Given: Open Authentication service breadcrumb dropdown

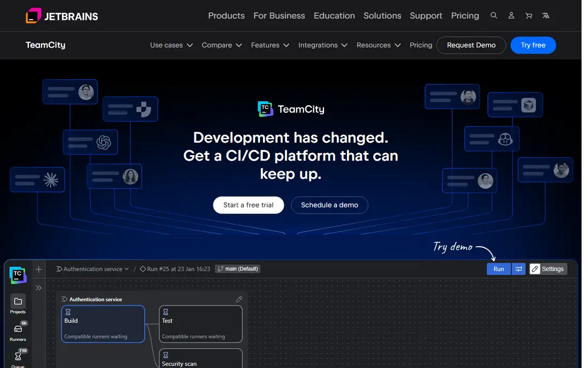Looking at the screenshot, I should coord(92,269).
